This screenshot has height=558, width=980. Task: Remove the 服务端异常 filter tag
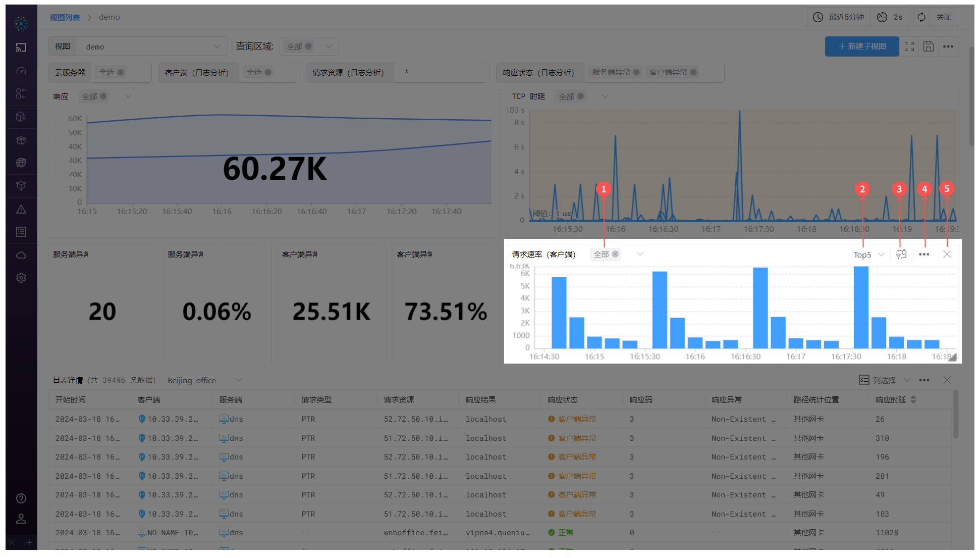636,72
